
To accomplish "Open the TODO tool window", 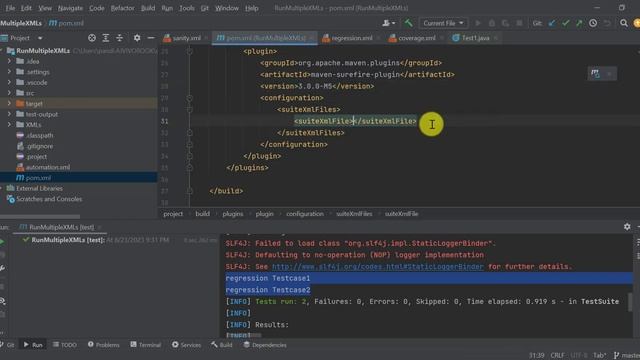I will (x=64, y=345).
